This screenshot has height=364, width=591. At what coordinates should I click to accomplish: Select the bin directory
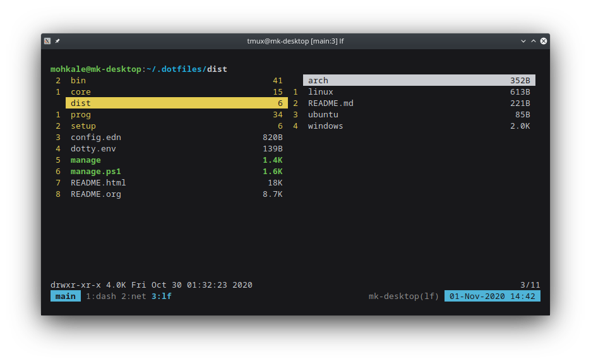coord(78,81)
